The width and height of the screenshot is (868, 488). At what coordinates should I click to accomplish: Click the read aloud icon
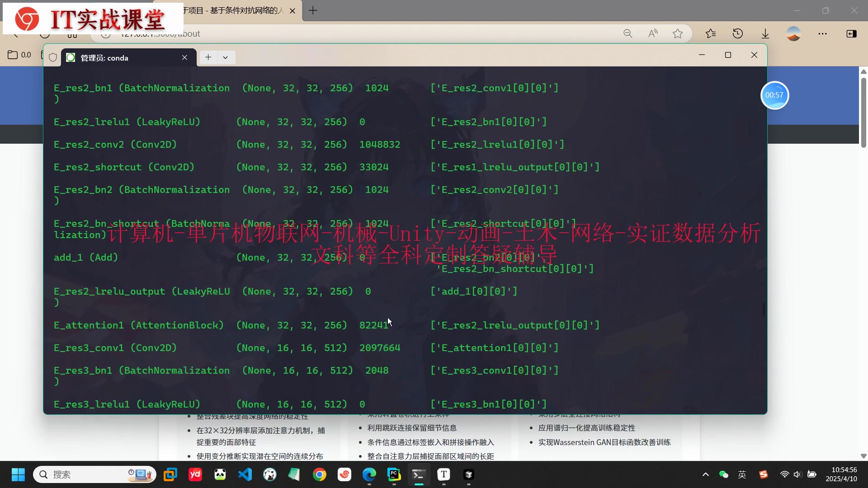tap(652, 33)
